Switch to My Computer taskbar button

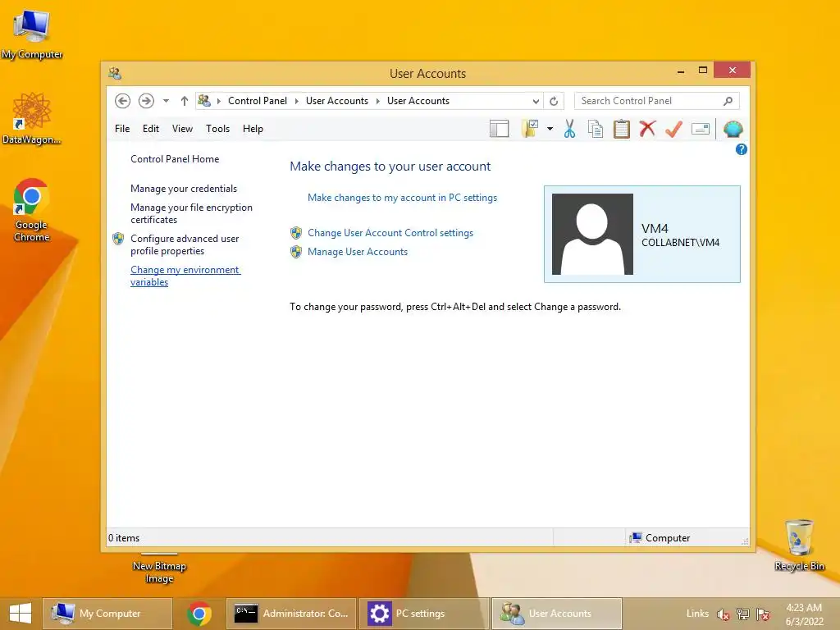107,614
